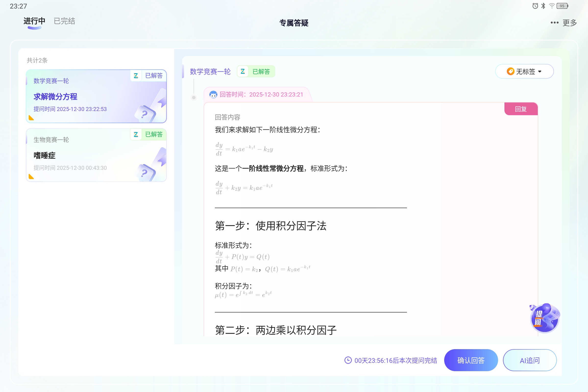Click the Bluetooth icon in the status bar
Screen dimensions: 588x392
coord(543,6)
